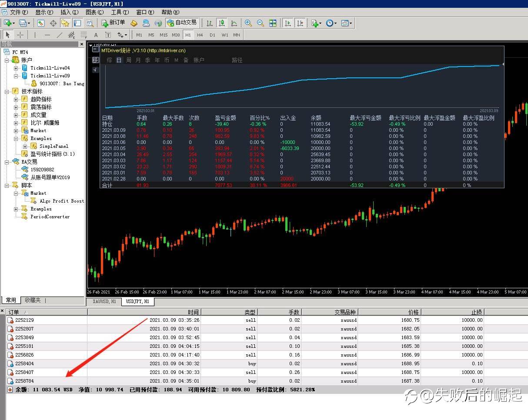Switch chart to bar chart icon
Image resolution: width=528 pixels, height=420 pixels.
pos(210,23)
